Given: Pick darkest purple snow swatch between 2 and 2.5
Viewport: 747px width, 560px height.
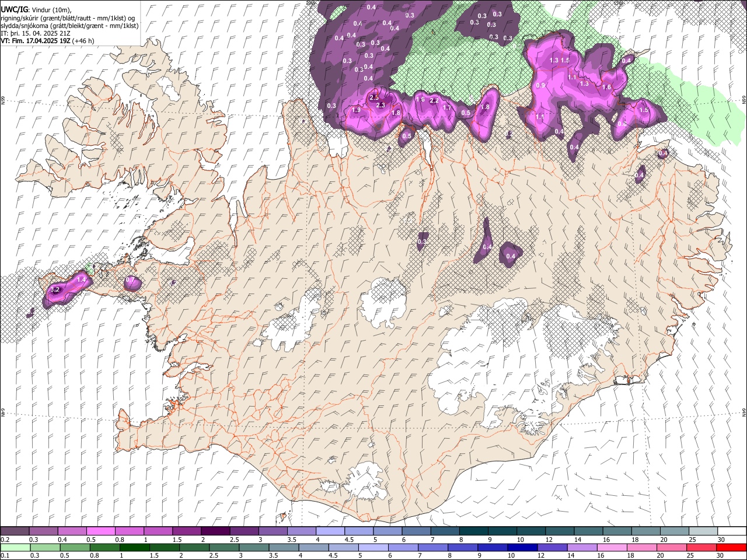Looking at the screenshot, I should click(215, 531).
